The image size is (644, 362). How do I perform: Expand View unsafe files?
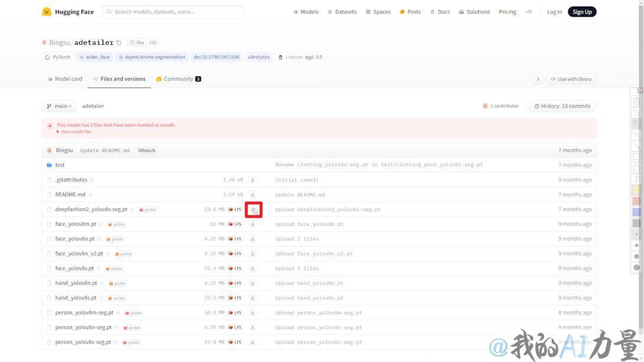(74, 131)
